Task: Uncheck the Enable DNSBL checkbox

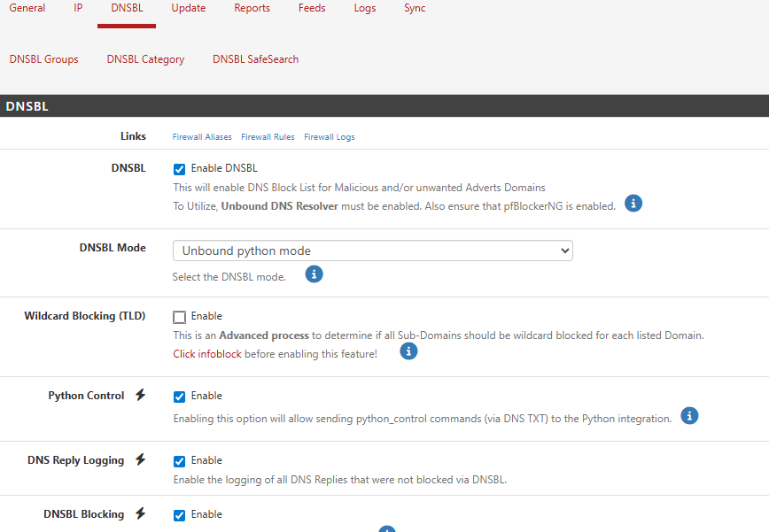Action: coord(180,169)
